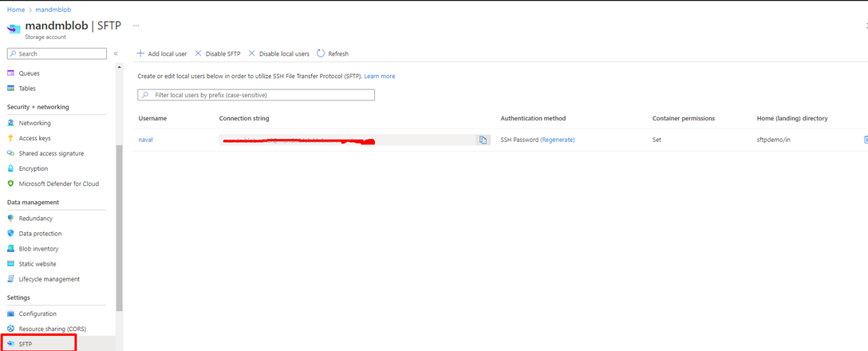Open the Queues menu item
868x351 pixels.
click(x=29, y=73)
